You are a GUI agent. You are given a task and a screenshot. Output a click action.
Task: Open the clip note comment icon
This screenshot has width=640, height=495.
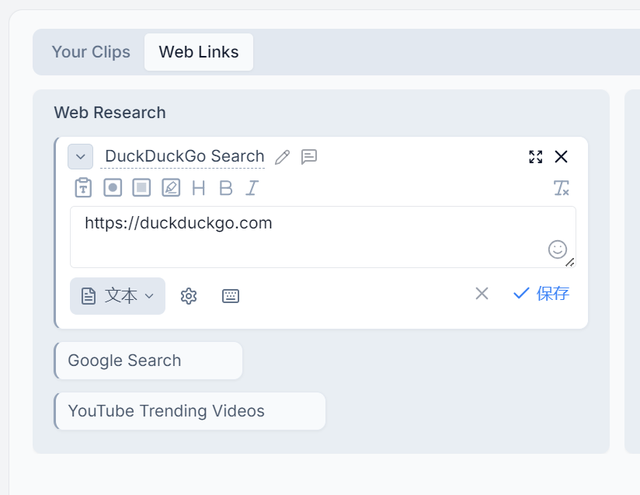pyautogui.click(x=309, y=157)
